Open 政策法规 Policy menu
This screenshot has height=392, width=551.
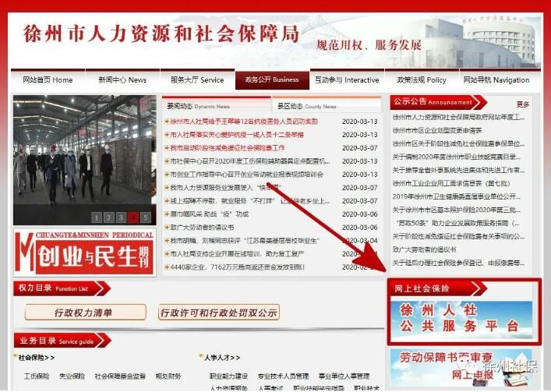click(x=421, y=79)
